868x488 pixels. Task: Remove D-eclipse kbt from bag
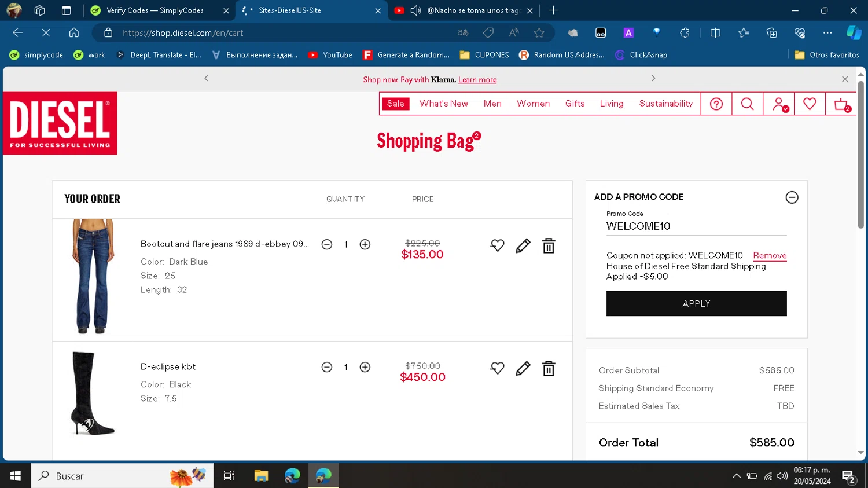click(549, 369)
